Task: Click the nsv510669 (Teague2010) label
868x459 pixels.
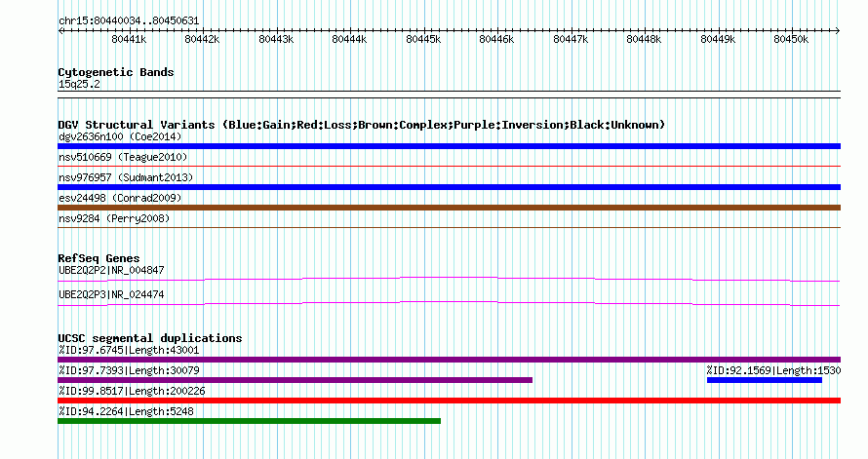Action: point(123,157)
